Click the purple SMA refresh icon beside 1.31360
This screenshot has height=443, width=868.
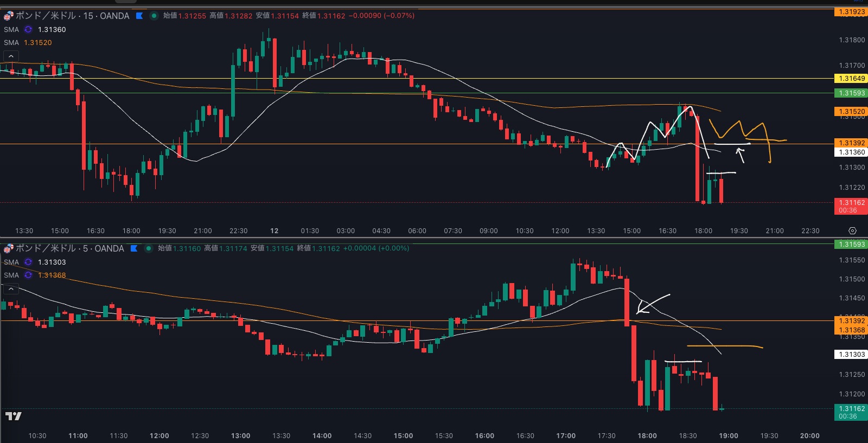coord(28,30)
